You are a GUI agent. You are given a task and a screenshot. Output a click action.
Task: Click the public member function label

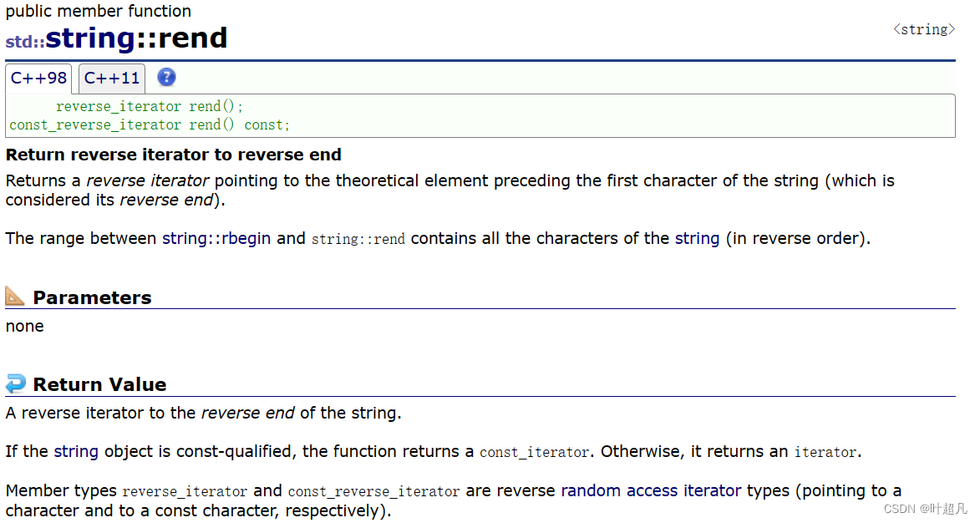tap(98, 11)
